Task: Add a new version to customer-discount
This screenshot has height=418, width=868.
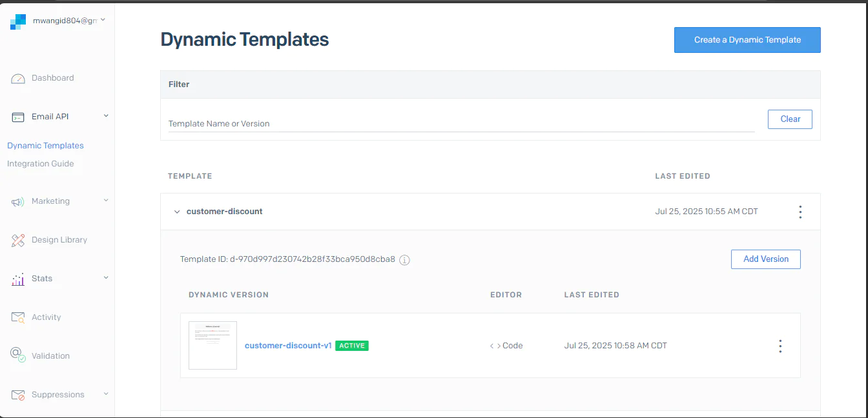Action: [x=765, y=259]
